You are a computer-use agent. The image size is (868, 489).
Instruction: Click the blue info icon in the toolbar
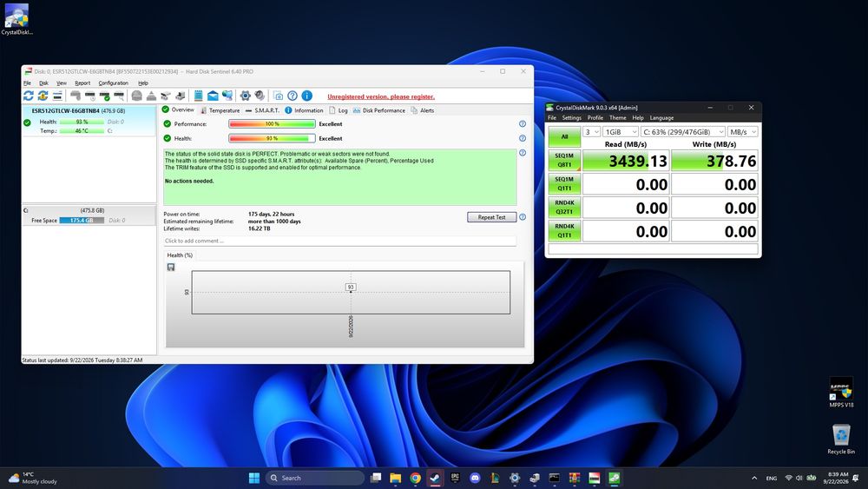pyautogui.click(x=306, y=96)
